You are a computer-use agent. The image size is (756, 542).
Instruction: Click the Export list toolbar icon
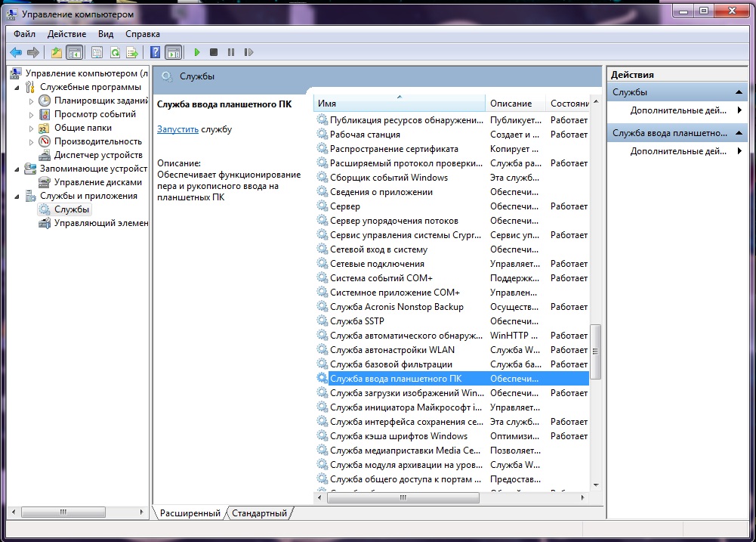(132, 52)
